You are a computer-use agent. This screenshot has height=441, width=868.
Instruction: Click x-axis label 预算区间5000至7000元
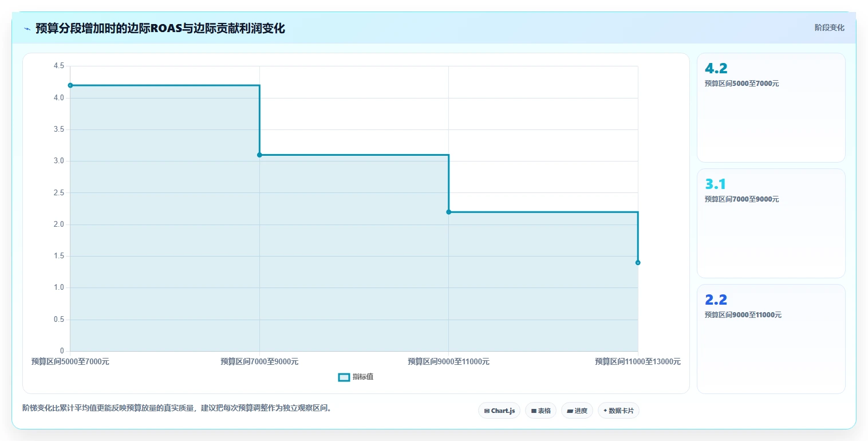(70, 362)
